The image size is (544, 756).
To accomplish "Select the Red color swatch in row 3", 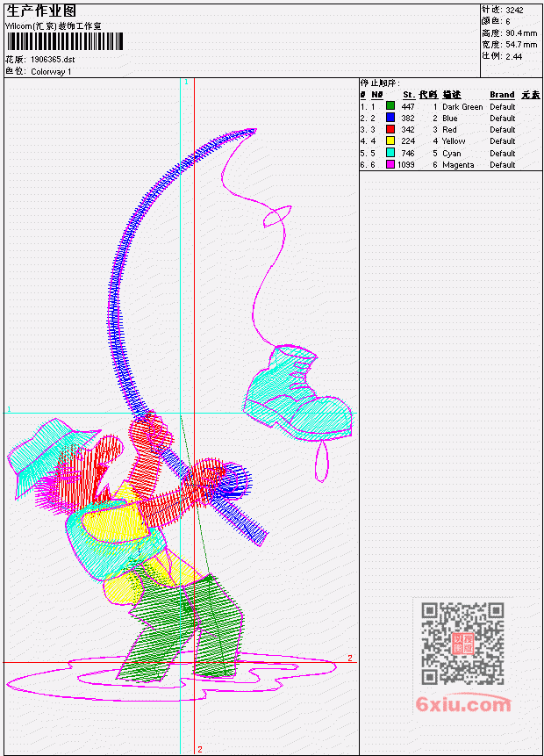I will tap(390, 129).
